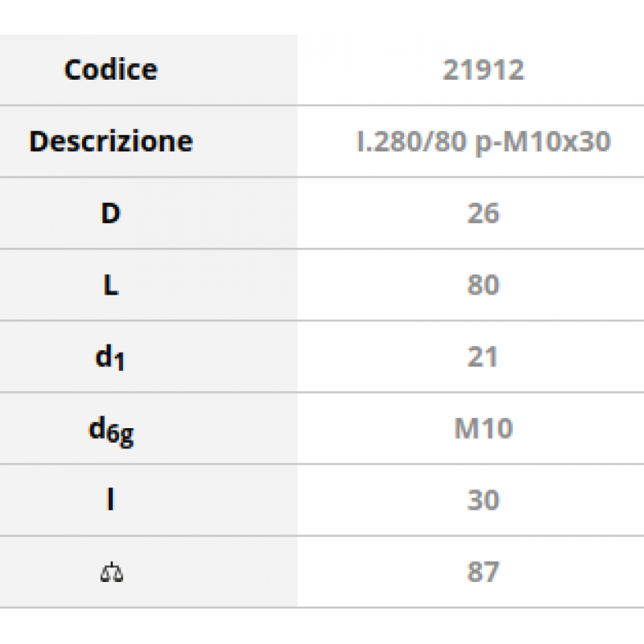Click the weight value 87
The width and height of the screenshot is (644, 644).
pyautogui.click(x=483, y=572)
